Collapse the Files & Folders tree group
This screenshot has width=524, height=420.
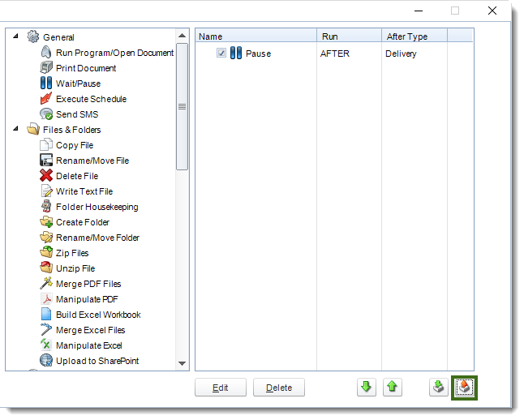tap(15, 129)
